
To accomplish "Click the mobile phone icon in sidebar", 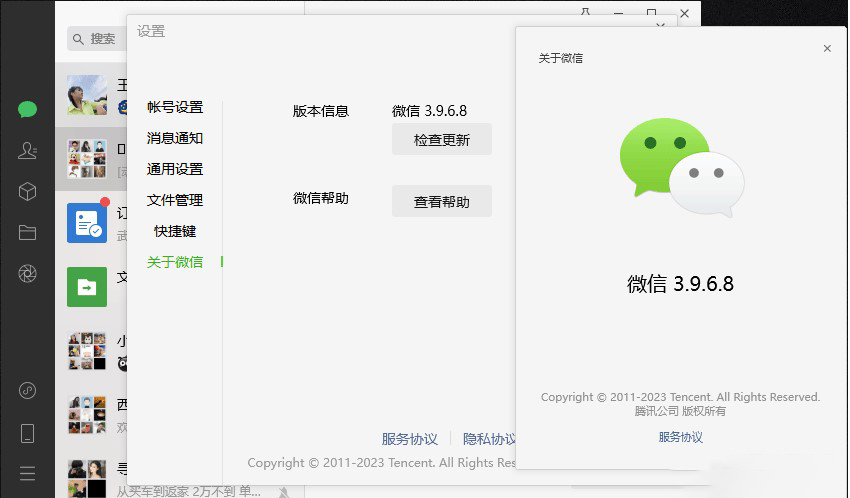I will 27,433.
